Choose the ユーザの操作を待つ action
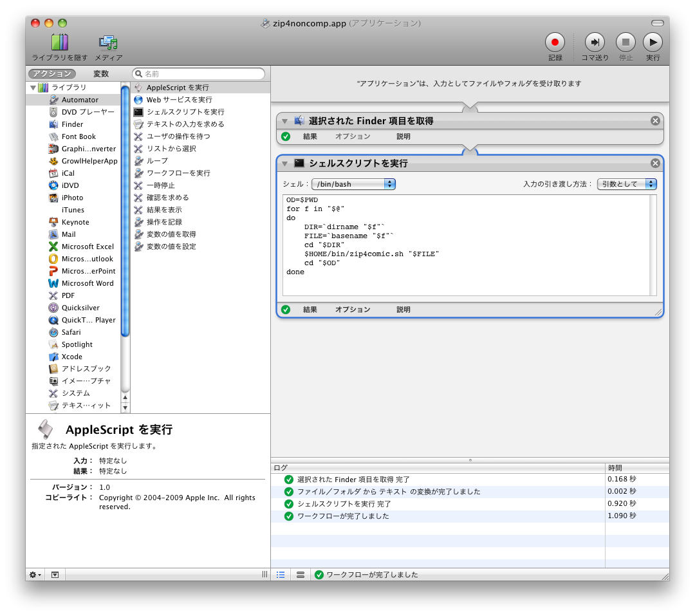 (201, 136)
